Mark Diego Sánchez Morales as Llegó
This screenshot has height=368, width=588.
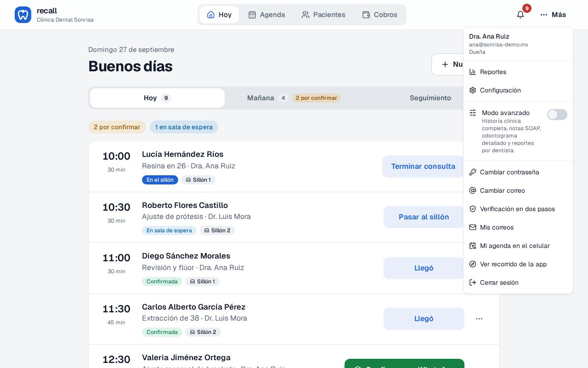(424, 268)
